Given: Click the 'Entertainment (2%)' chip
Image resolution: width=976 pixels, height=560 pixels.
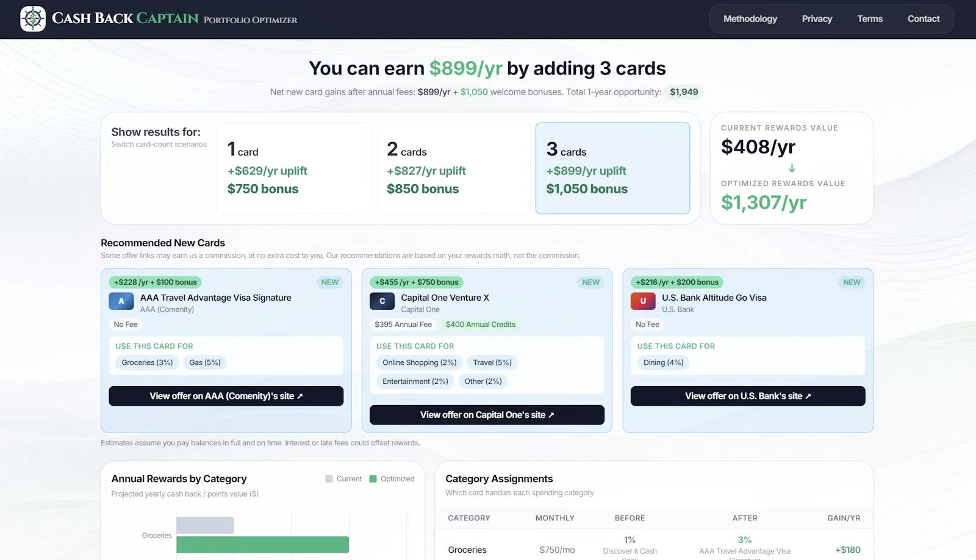Looking at the screenshot, I should coord(415,381).
